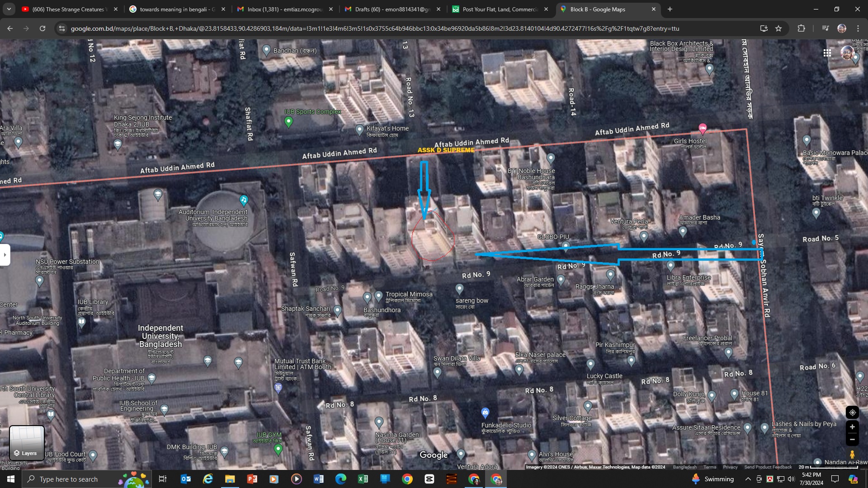The image size is (868, 488).
Task: Click the Independent University, Bangladesh label
Action: point(160,336)
